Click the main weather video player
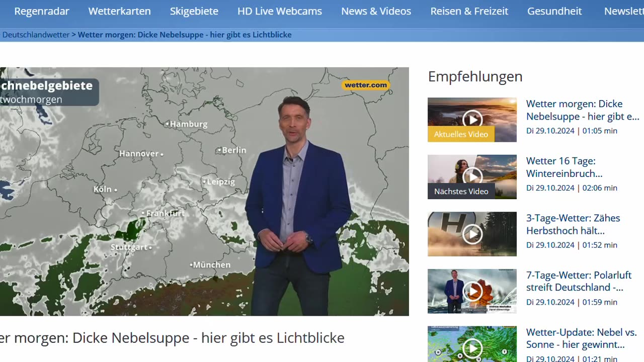This screenshot has width=644, height=362. [x=204, y=192]
